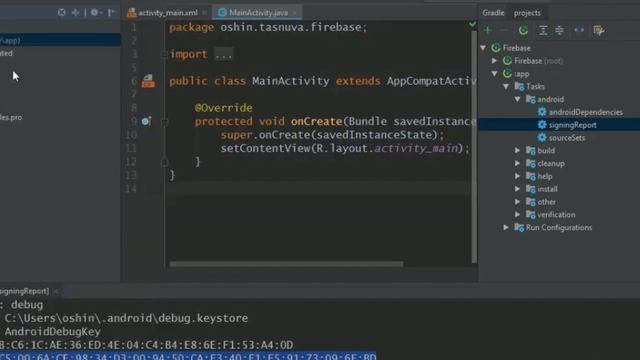Switch to MainActivity.java tab
Viewport: 640px width, 360px height.
tap(258, 13)
